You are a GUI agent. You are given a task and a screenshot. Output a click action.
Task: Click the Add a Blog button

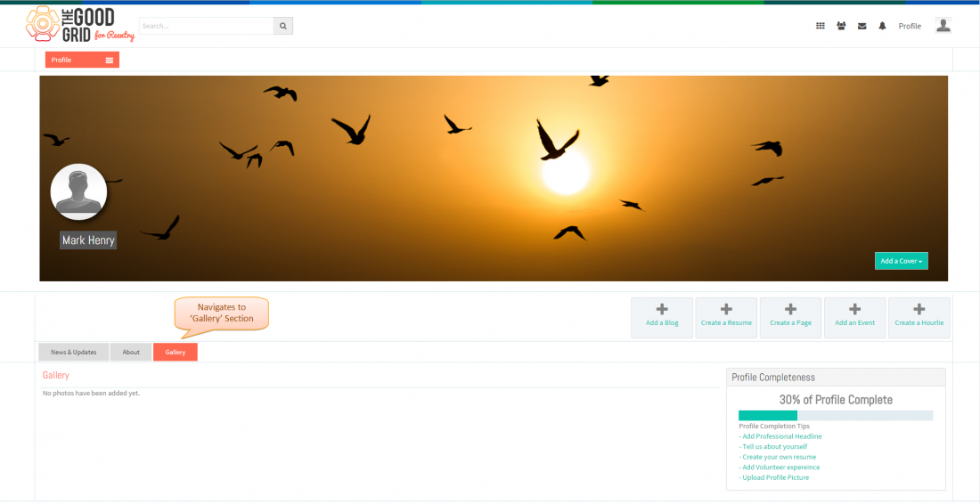click(x=662, y=318)
